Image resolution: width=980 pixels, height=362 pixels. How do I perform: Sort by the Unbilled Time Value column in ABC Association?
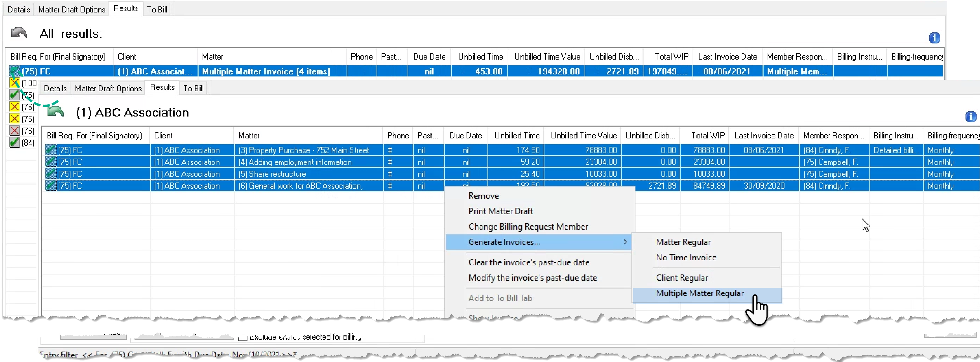coord(583,135)
